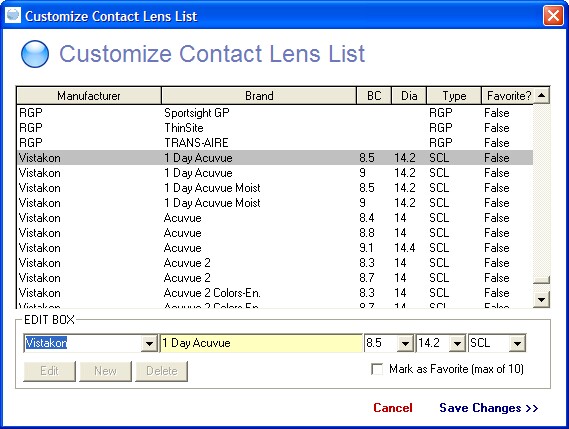Viewport: 569px width, 429px height.
Task: Click Save Changes >>
Action: (x=489, y=408)
